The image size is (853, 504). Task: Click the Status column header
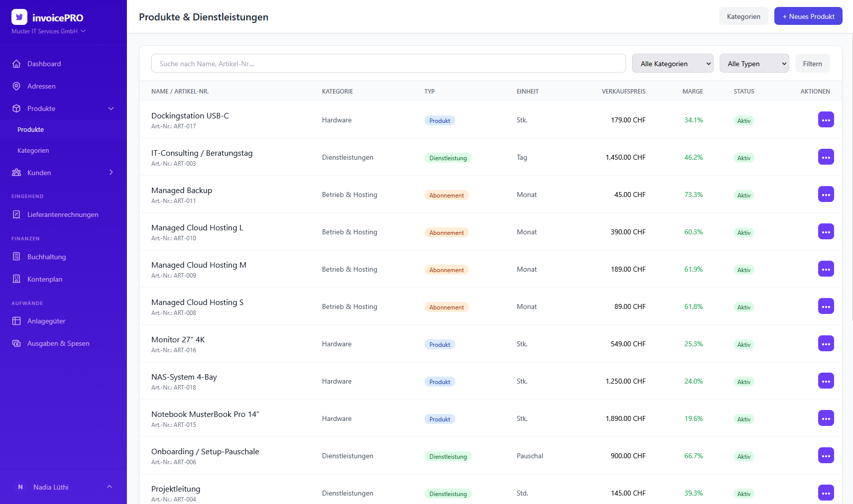point(744,92)
